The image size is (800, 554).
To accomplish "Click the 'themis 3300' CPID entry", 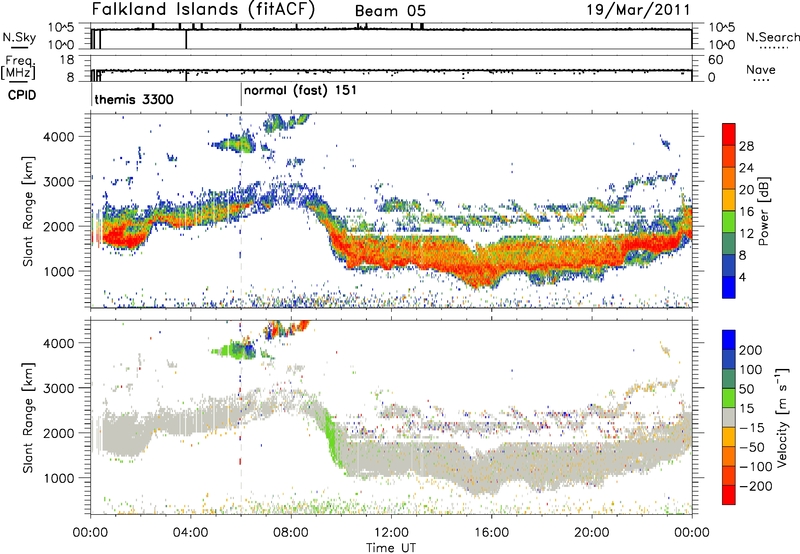I will (x=134, y=99).
